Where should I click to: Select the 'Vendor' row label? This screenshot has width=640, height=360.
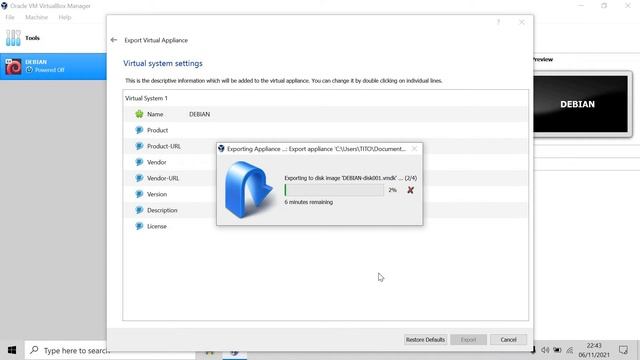pos(157,162)
